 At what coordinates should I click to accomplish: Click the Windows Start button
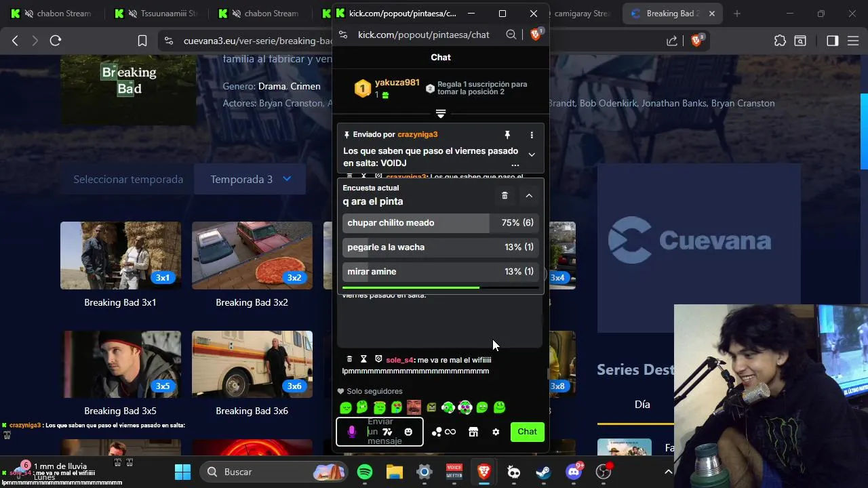pos(183,472)
